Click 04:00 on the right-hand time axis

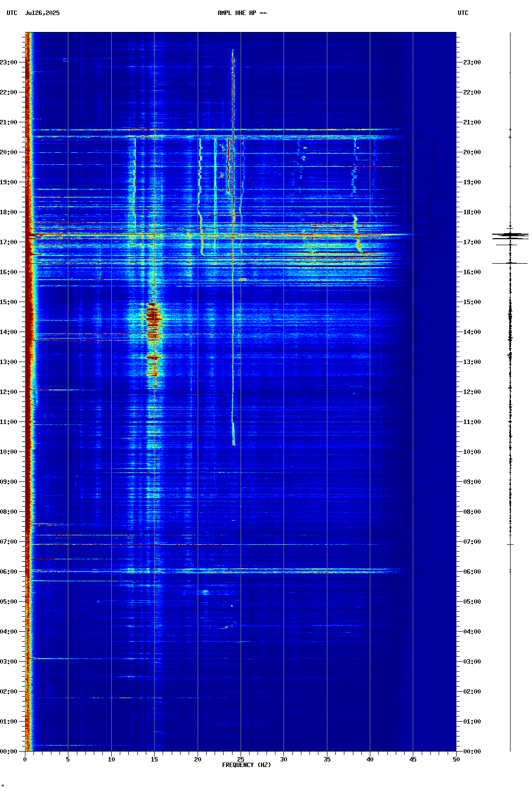pyautogui.click(x=472, y=632)
